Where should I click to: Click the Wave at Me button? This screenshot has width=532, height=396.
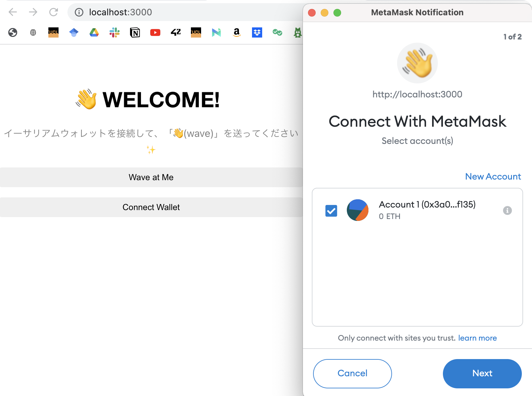(151, 177)
